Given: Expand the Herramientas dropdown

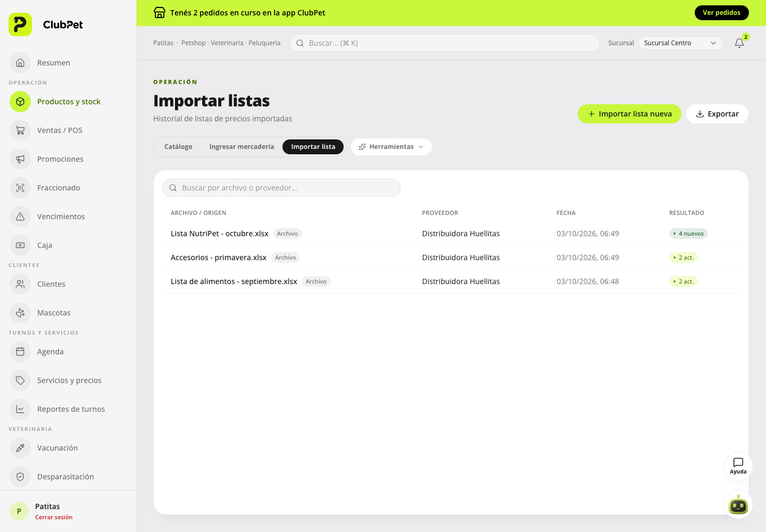Looking at the screenshot, I should [392, 147].
